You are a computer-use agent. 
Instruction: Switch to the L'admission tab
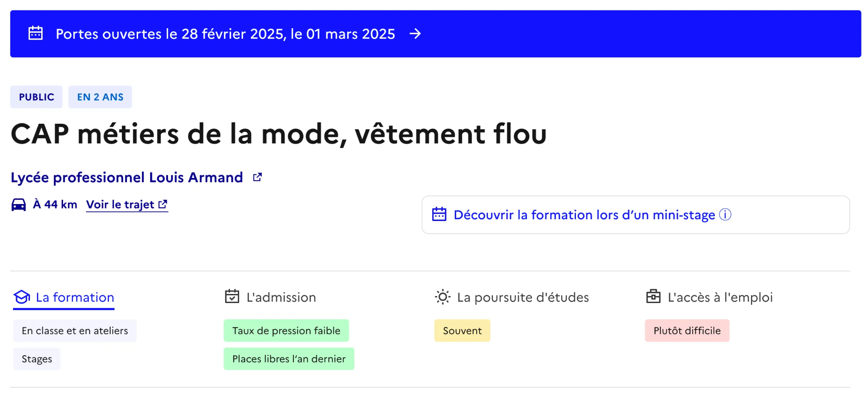281,297
